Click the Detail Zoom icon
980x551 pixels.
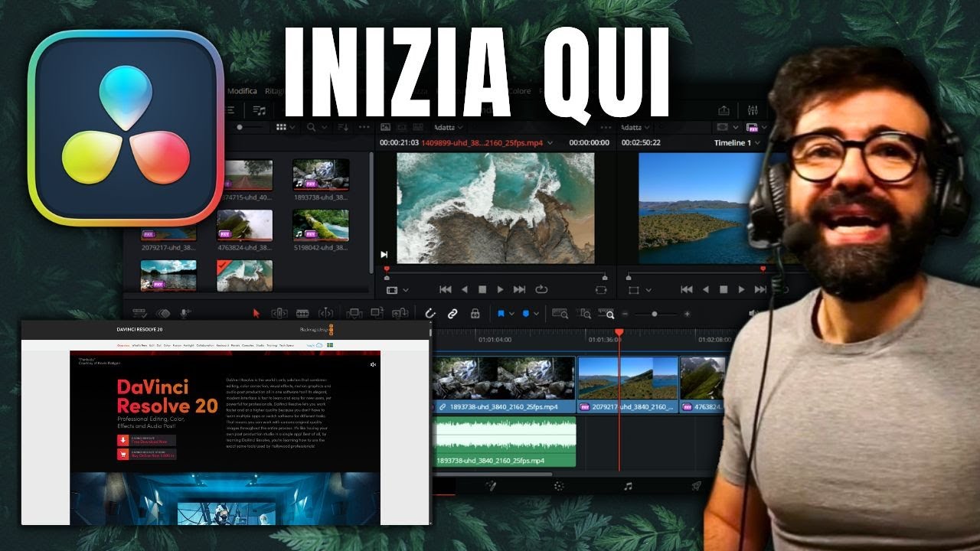585,313
